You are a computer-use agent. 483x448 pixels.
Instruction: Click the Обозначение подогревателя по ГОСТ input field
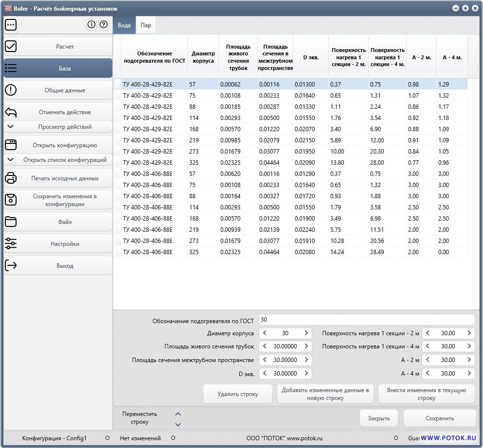tap(366, 320)
